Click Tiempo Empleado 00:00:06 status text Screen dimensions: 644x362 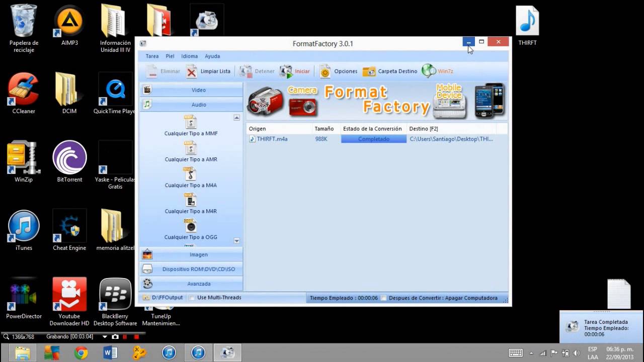344,298
